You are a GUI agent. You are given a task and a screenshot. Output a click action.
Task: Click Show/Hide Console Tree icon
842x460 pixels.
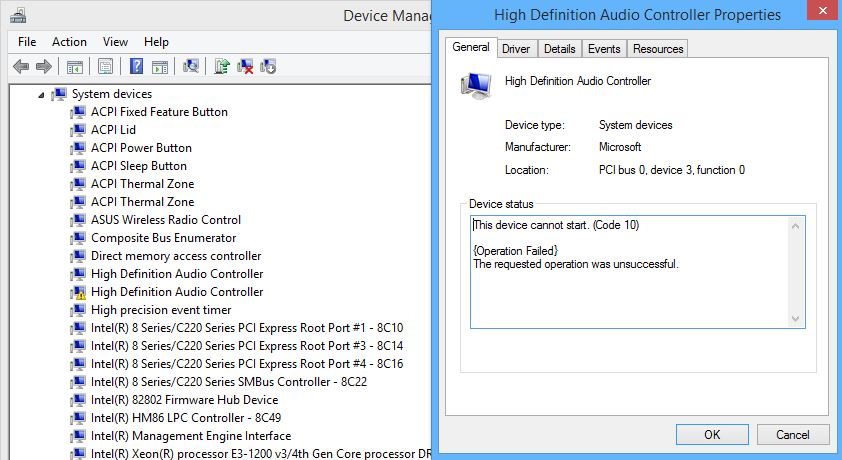(74, 67)
